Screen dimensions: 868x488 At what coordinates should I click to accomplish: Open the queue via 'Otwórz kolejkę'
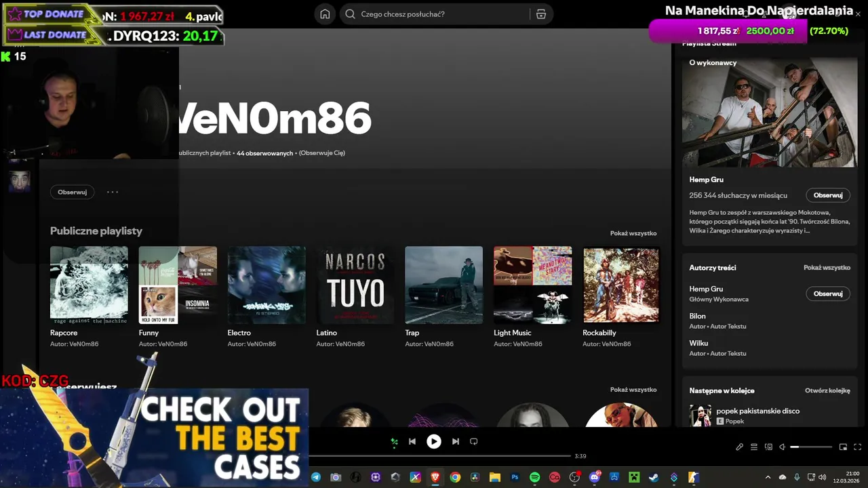[x=827, y=390]
